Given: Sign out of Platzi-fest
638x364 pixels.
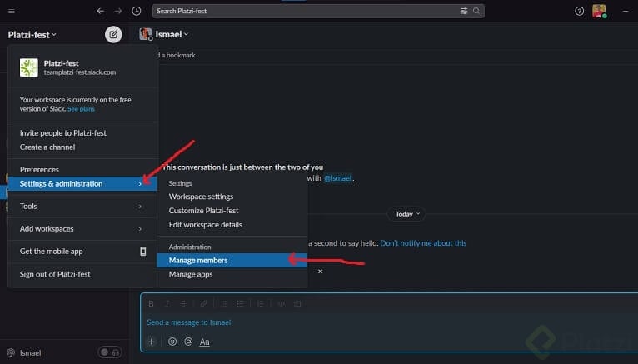Looking at the screenshot, I should pos(82,274).
